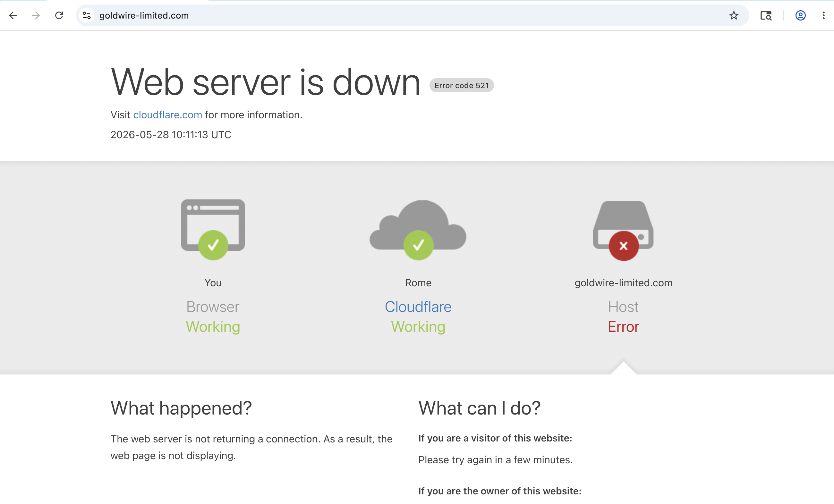Image resolution: width=834 pixels, height=504 pixels.
Task: Click the 'What happened?' heading
Action: 181,408
